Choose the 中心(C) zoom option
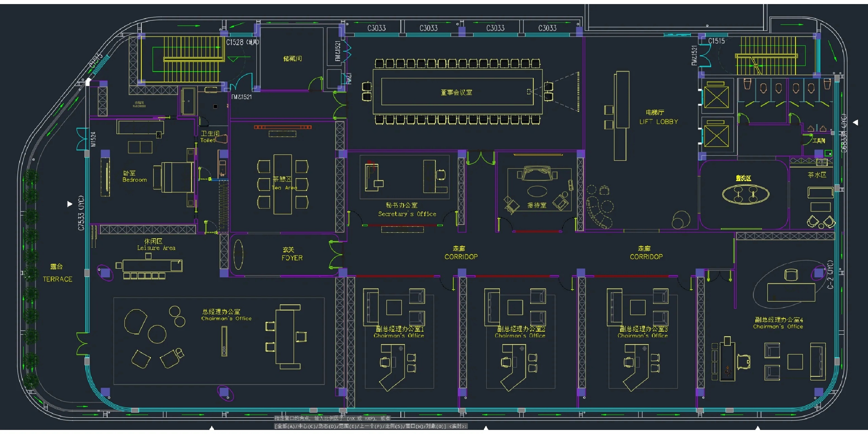 coord(306,426)
